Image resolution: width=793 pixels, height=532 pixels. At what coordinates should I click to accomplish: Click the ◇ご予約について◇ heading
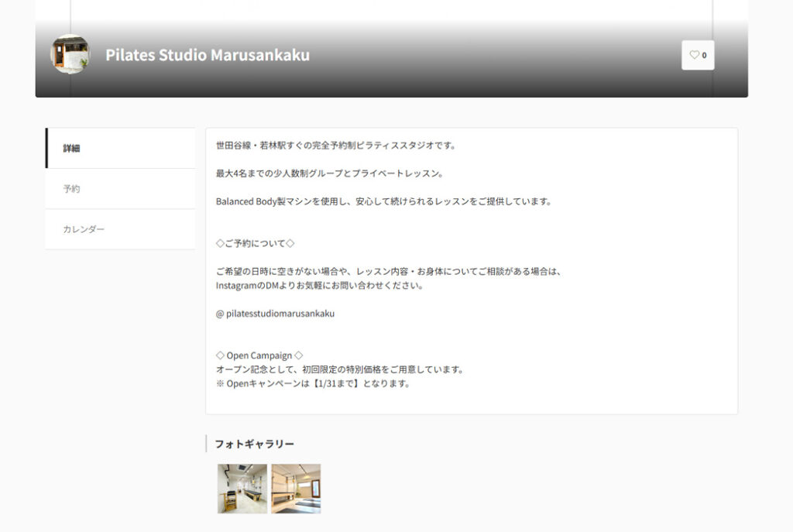point(255,243)
